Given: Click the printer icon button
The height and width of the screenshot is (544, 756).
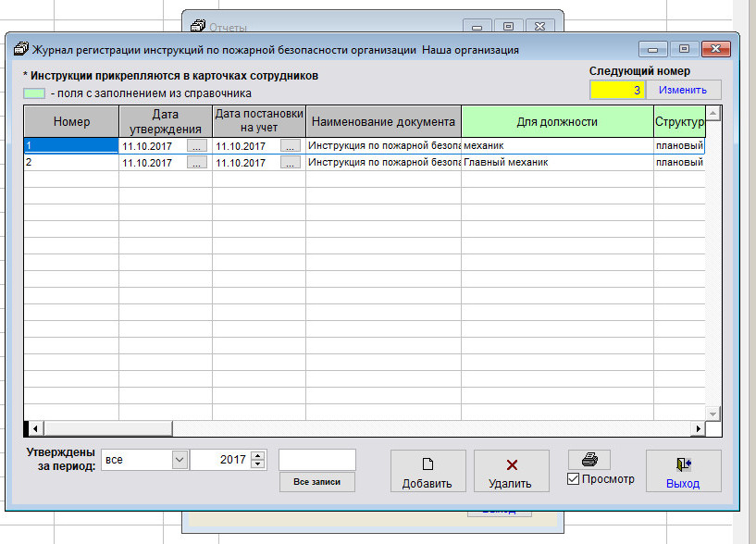Looking at the screenshot, I should pyautogui.click(x=589, y=460).
